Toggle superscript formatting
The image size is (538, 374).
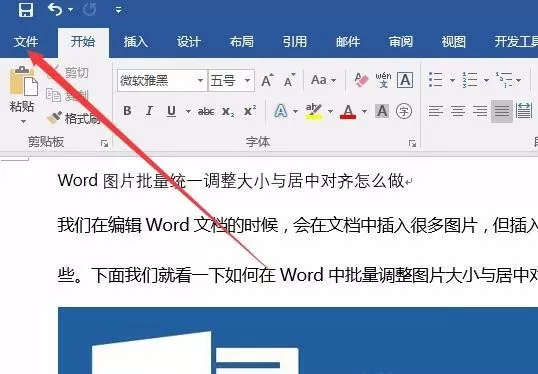coord(250,111)
